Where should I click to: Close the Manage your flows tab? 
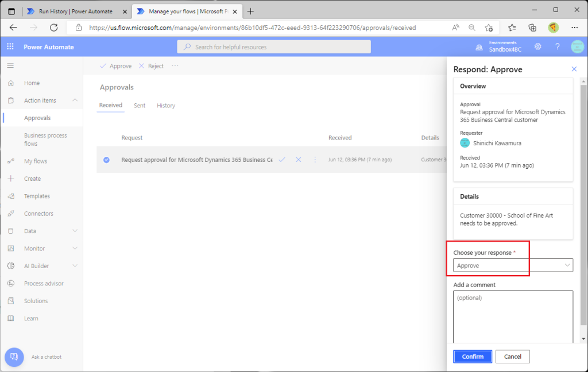(x=235, y=11)
